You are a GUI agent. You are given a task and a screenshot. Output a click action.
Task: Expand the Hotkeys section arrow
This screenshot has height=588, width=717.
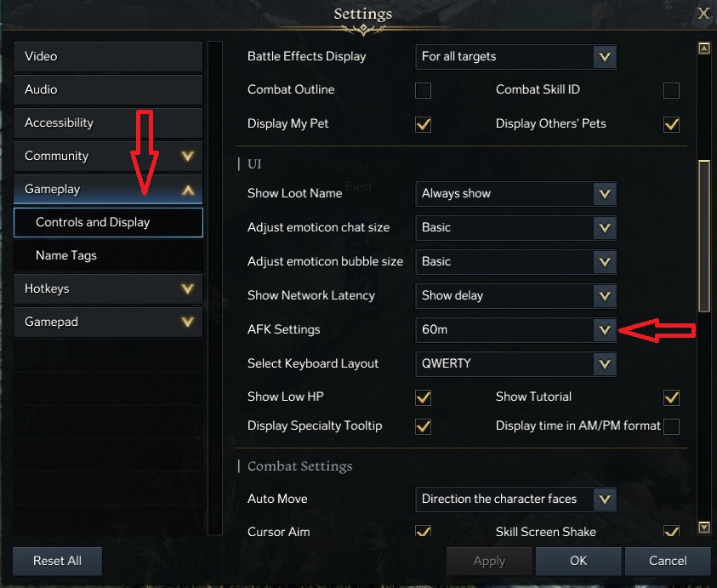[x=188, y=289]
